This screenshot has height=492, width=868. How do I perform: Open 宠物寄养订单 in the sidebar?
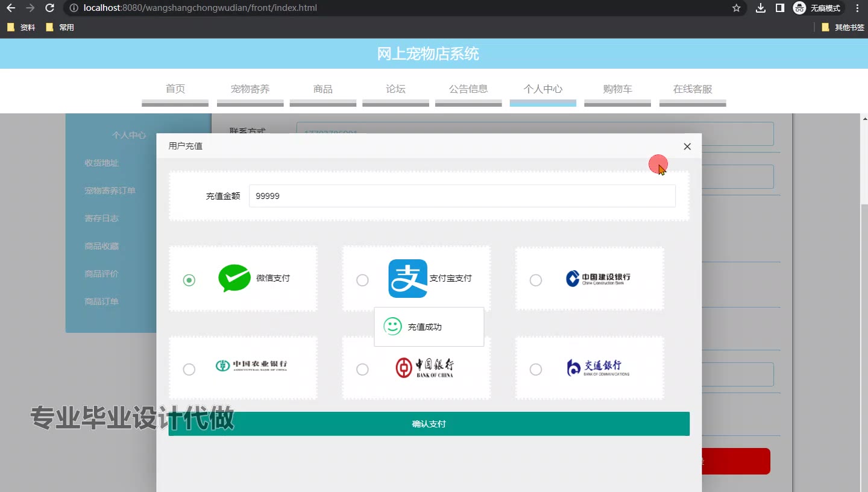pyautogui.click(x=110, y=191)
